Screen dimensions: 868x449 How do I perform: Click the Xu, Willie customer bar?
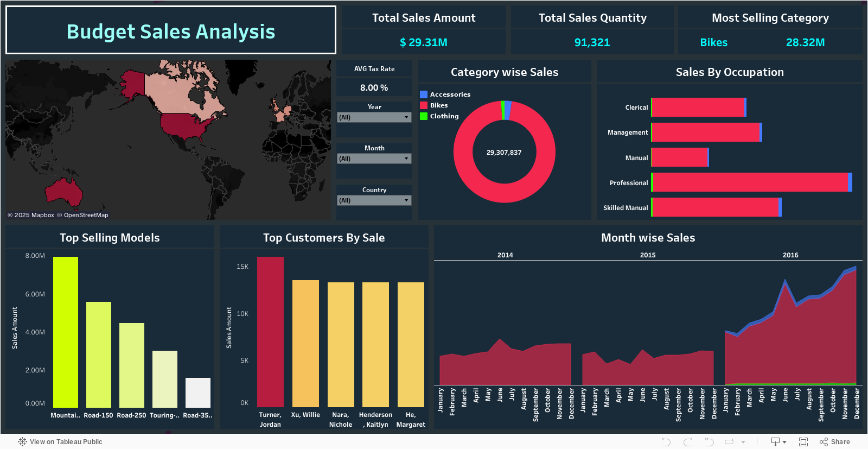click(x=305, y=344)
